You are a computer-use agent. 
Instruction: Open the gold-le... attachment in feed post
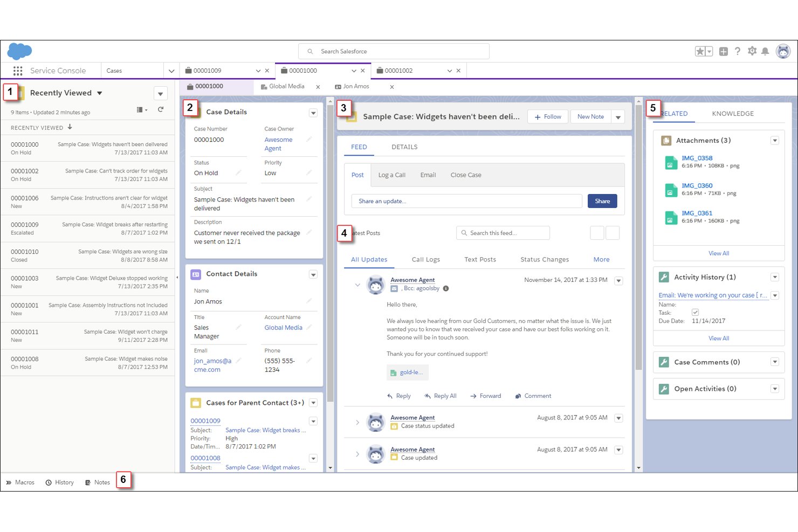pyautogui.click(x=408, y=372)
